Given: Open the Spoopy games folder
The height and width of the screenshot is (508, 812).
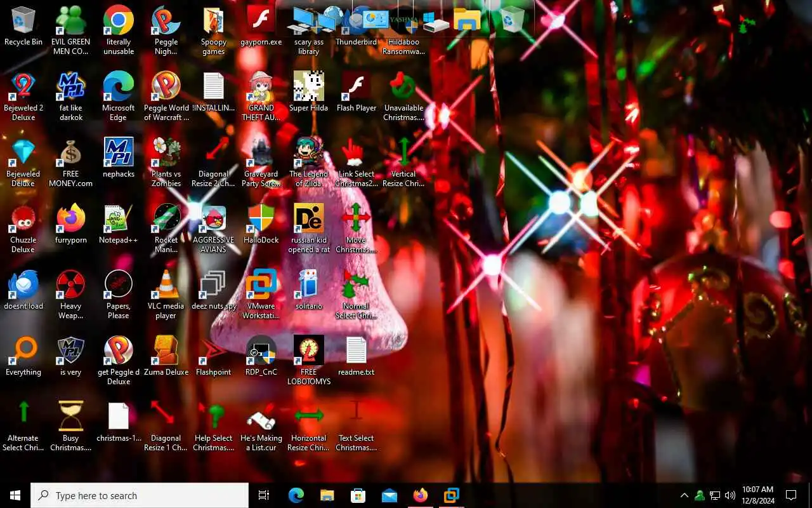Looking at the screenshot, I should tap(214, 30).
